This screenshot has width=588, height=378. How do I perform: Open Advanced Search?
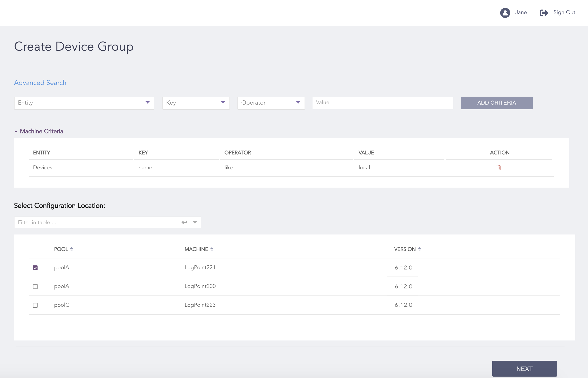point(40,83)
